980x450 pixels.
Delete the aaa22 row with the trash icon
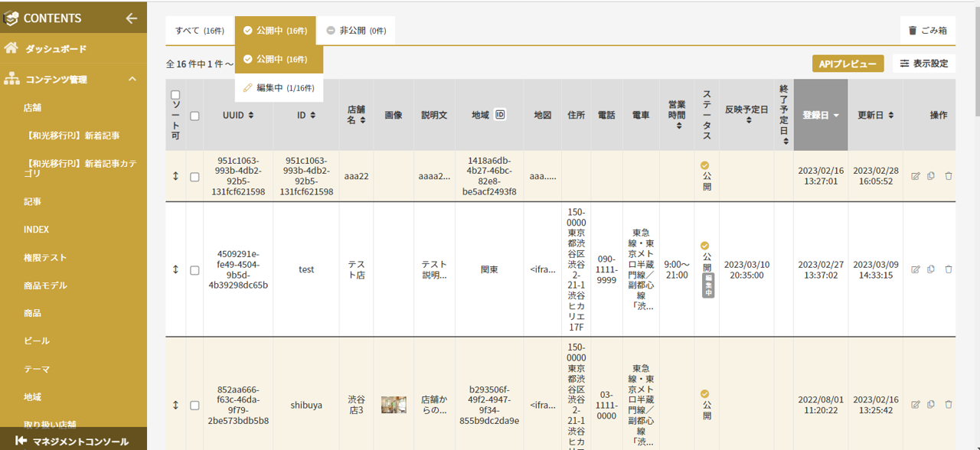(949, 176)
